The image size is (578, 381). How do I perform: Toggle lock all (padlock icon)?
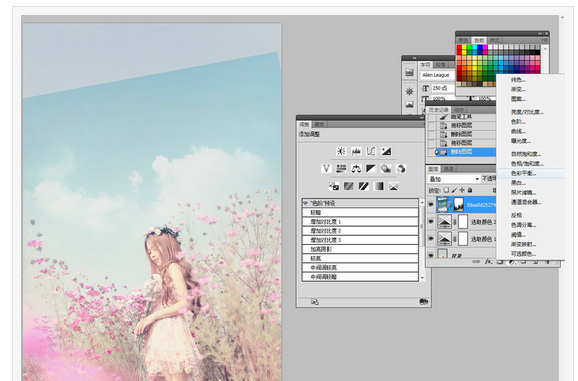(470, 190)
